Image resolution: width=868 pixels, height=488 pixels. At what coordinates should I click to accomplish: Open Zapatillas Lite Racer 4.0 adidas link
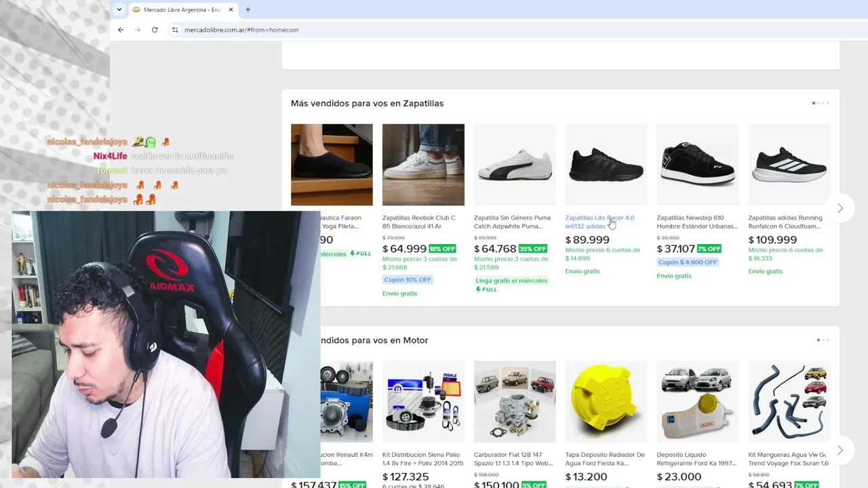click(x=600, y=222)
